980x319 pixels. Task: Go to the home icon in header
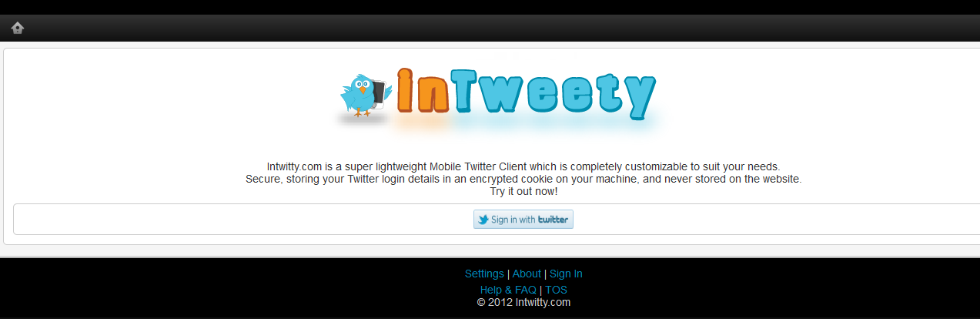click(17, 28)
